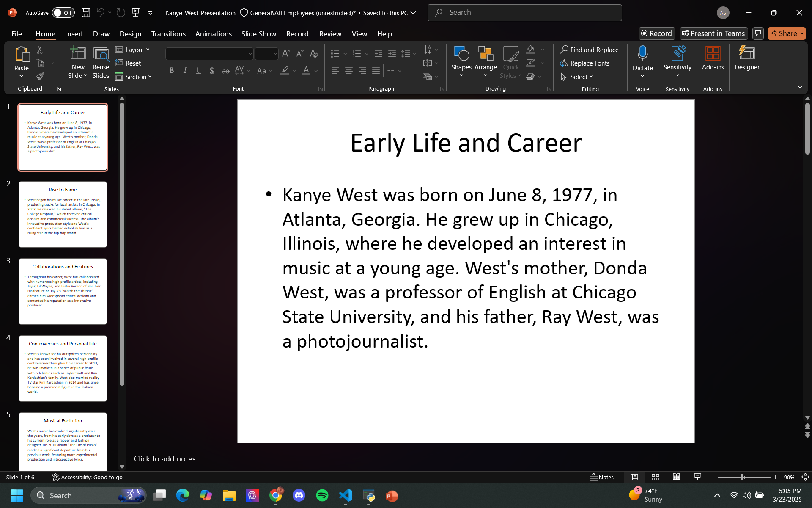
Task: Switch to the Design tab
Action: click(130, 34)
